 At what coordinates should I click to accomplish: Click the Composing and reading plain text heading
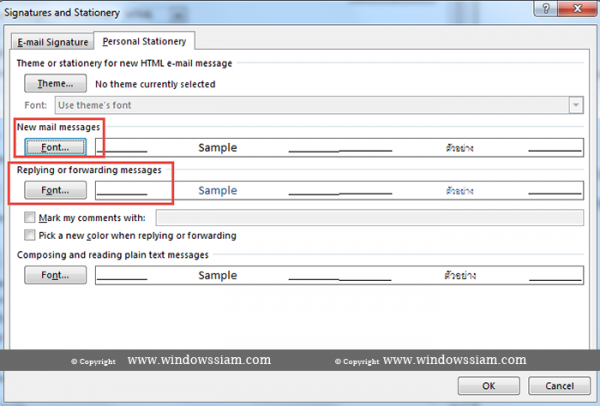pyautogui.click(x=112, y=255)
